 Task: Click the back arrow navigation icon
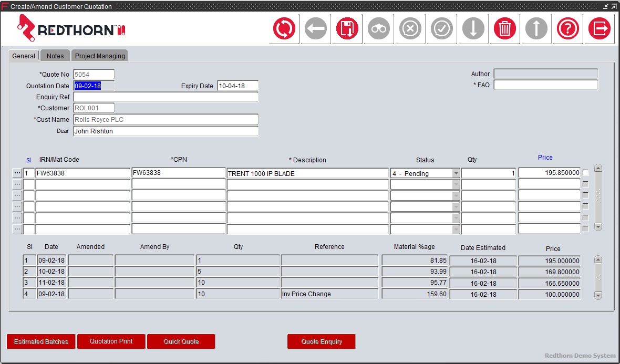(315, 29)
